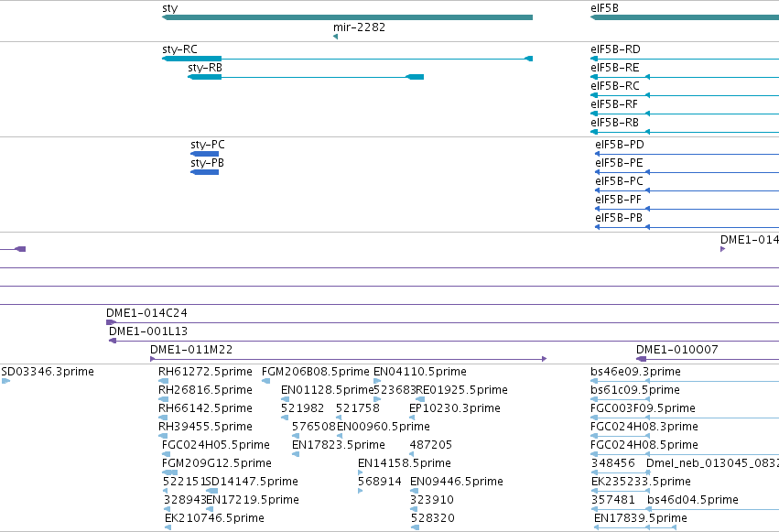Click the 568914 feature label

pos(380,482)
